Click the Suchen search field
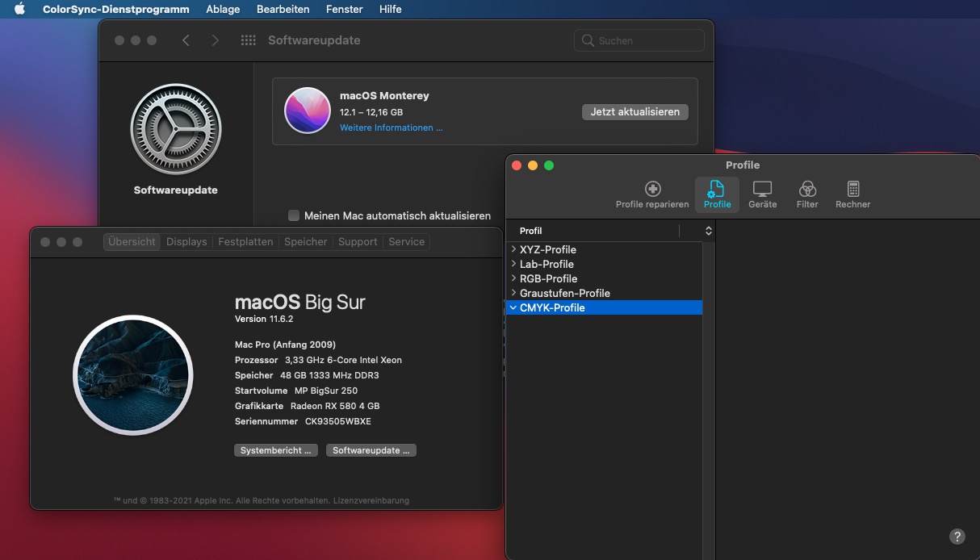The width and height of the screenshot is (980, 560). click(639, 40)
